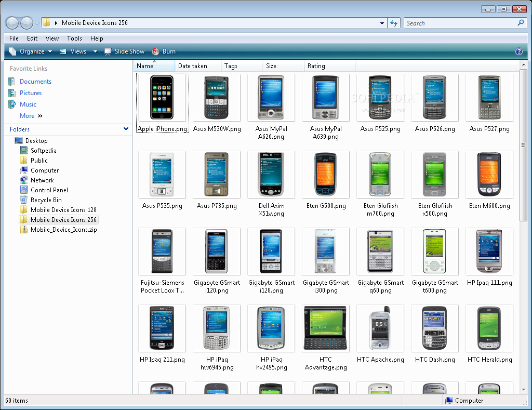532x410 pixels.
Task: Start the Slide Show
Action: point(125,51)
